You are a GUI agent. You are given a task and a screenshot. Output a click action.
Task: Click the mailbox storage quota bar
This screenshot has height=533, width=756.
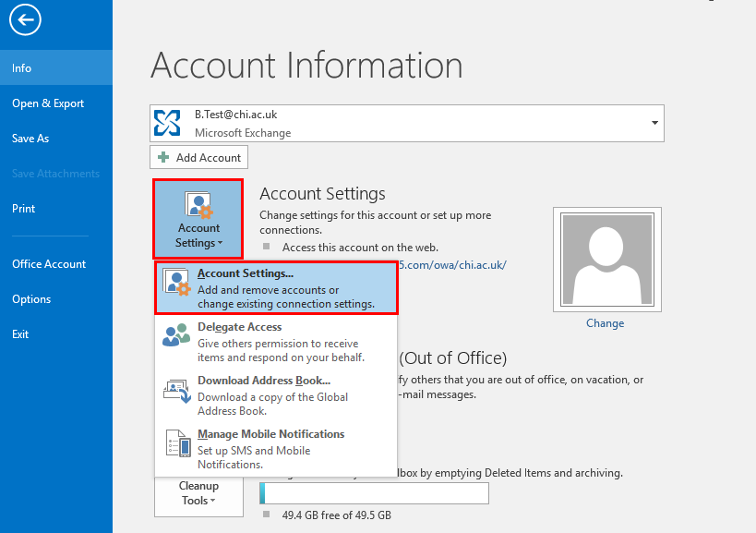point(373,492)
